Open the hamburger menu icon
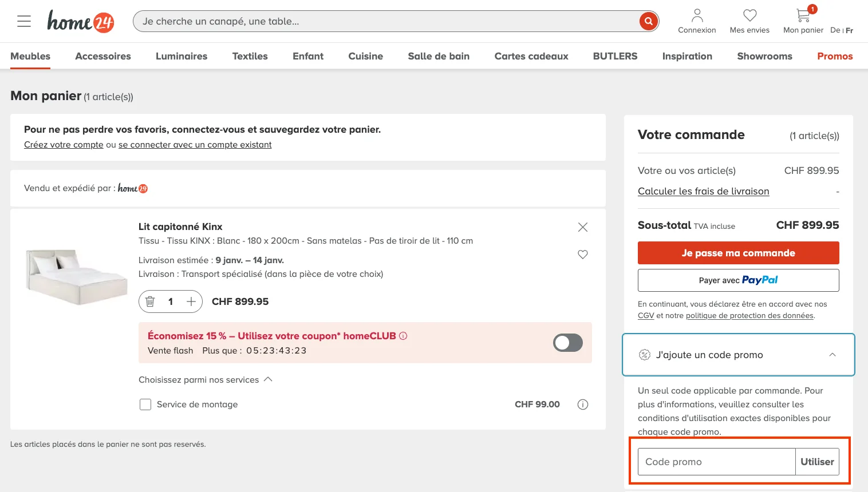The height and width of the screenshot is (492, 868). pos(23,21)
